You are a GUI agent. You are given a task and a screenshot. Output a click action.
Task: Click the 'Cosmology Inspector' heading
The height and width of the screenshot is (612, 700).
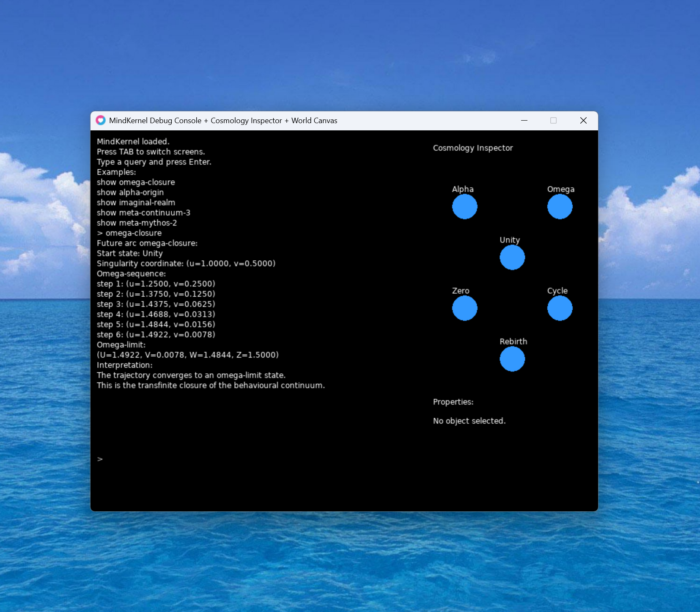tap(473, 148)
